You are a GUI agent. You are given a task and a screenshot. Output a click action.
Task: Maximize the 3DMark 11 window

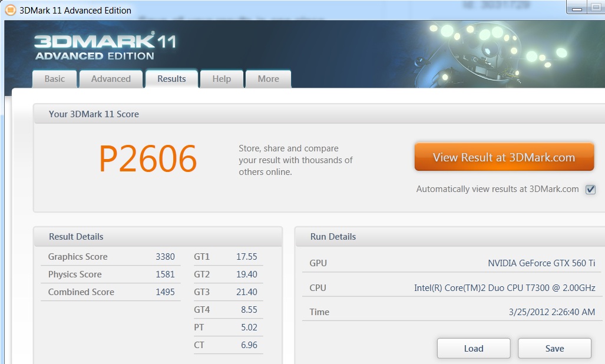tap(596, 7)
